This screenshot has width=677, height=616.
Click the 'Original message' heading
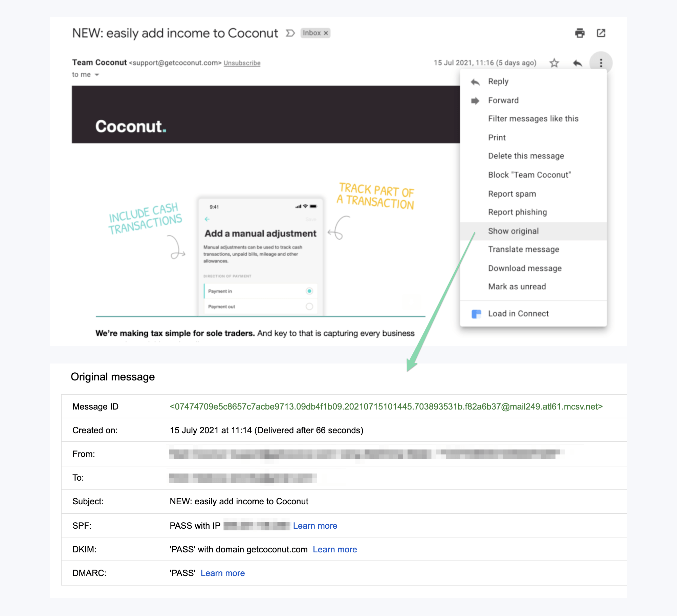113,377
